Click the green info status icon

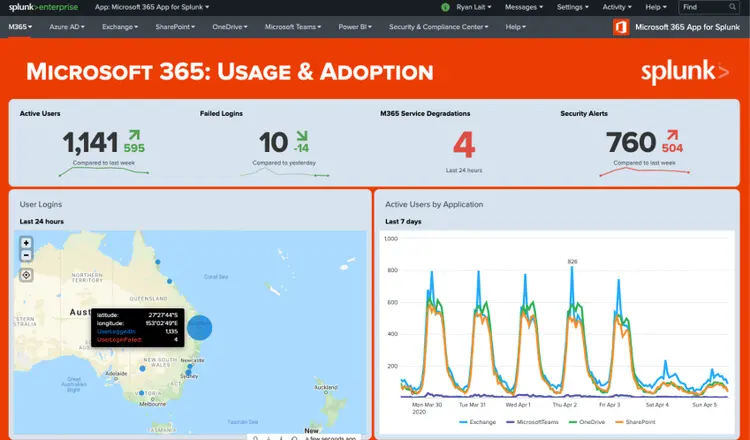pyautogui.click(x=445, y=7)
